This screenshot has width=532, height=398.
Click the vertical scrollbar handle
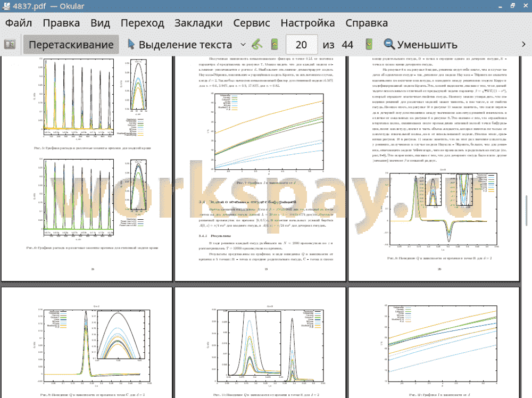pos(527,210)
